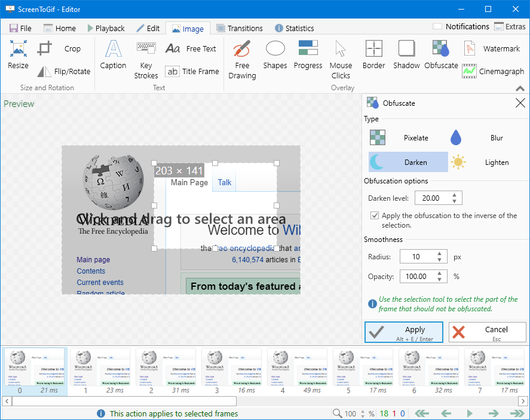530x420 pixels.
Task: Go to the first frame
Action: (x=422, y=413)
